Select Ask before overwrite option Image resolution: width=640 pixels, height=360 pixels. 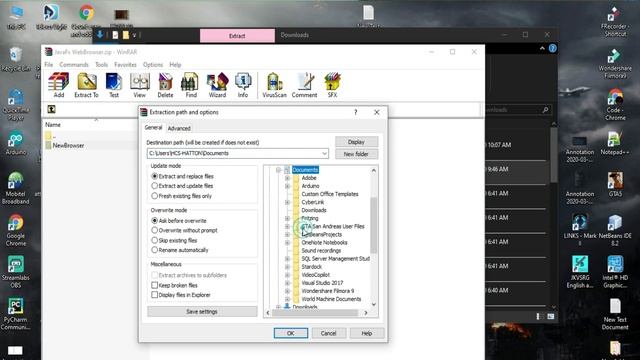coord(179,220)
